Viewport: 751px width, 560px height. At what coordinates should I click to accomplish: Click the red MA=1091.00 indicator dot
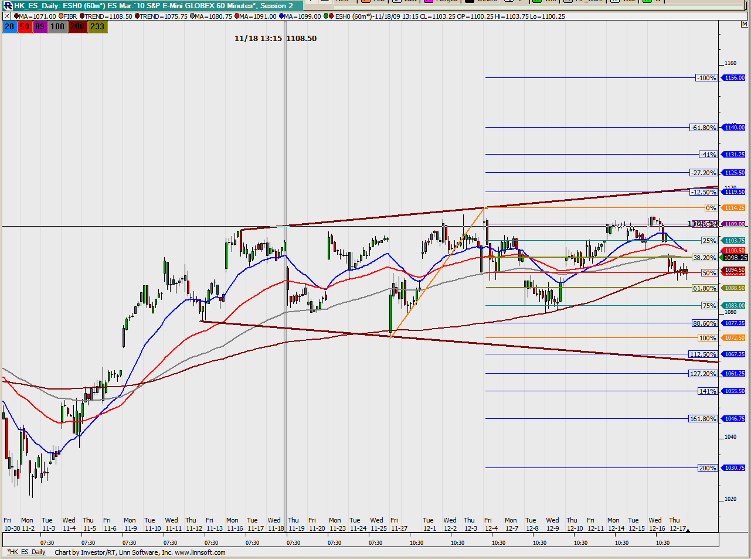237,16
